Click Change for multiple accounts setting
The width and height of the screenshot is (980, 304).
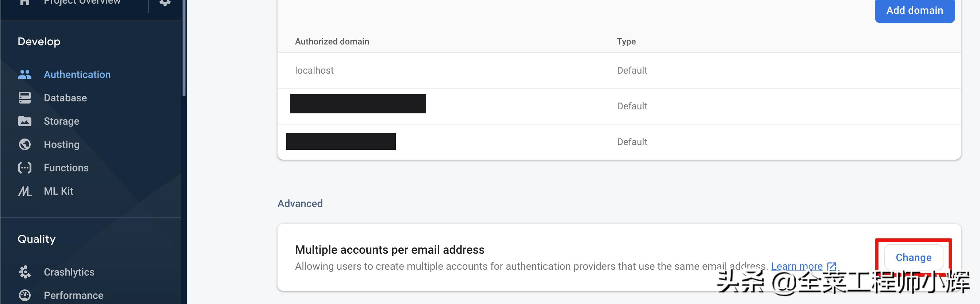pos(914,257)
